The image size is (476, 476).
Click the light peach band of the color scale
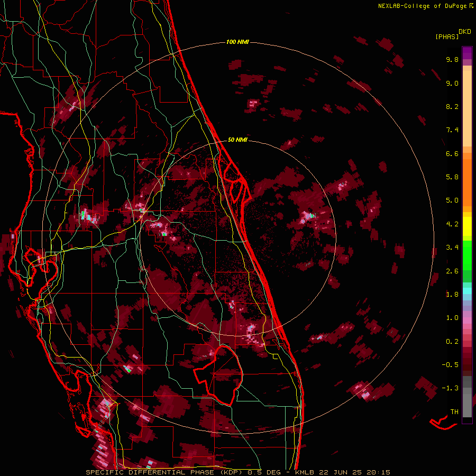(x=467, y=108)
